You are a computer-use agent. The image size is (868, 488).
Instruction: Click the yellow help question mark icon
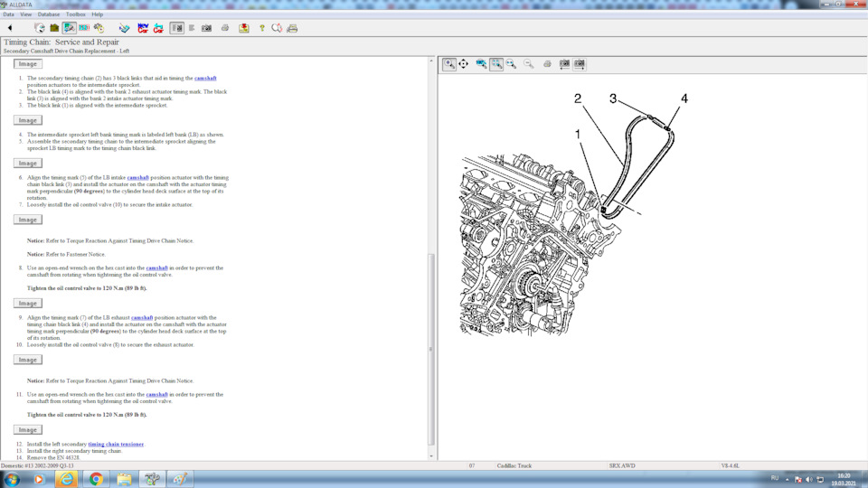[x=262, y=28]
